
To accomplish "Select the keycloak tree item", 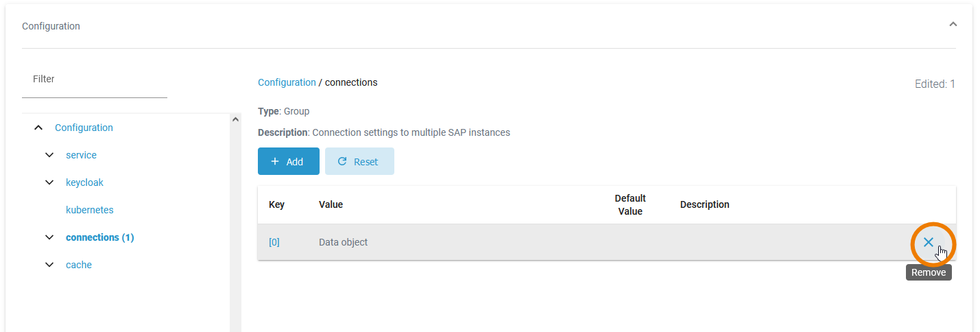I will pos(84,182).
